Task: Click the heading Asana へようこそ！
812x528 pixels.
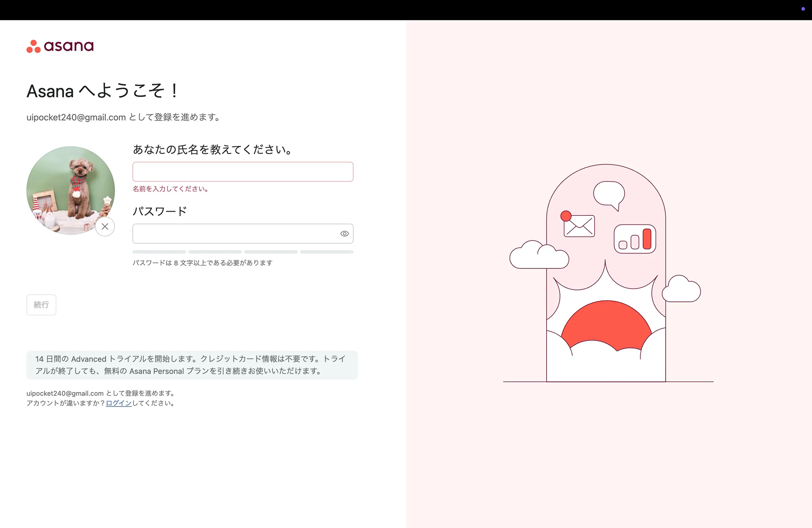Action: pos(103,91)
